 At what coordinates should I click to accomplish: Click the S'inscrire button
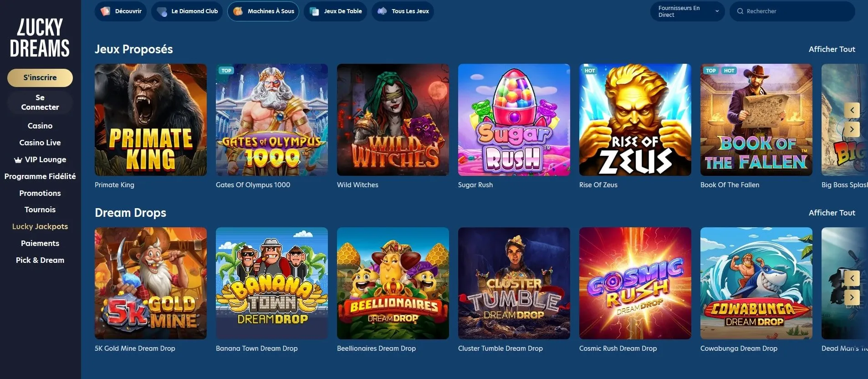pyautogui.click(x=40, y=77)
